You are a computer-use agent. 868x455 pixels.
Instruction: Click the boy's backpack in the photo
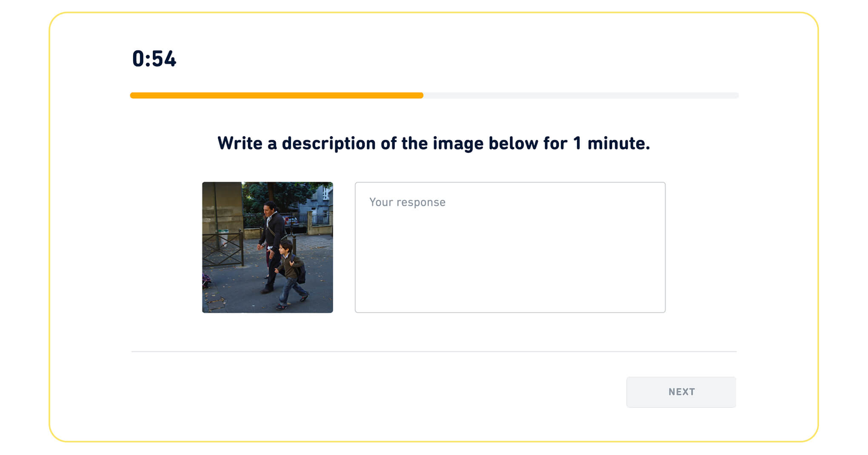click(x=301, y=274)
